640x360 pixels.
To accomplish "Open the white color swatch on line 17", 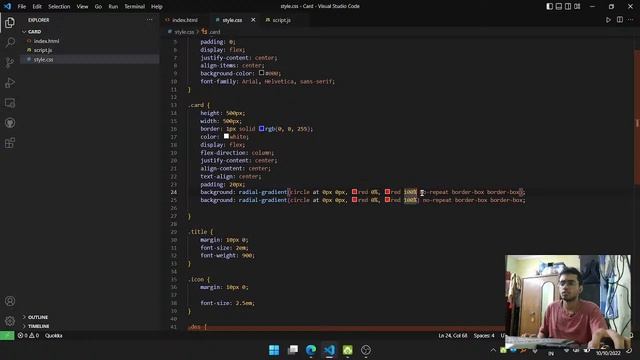I will [226, 136].
